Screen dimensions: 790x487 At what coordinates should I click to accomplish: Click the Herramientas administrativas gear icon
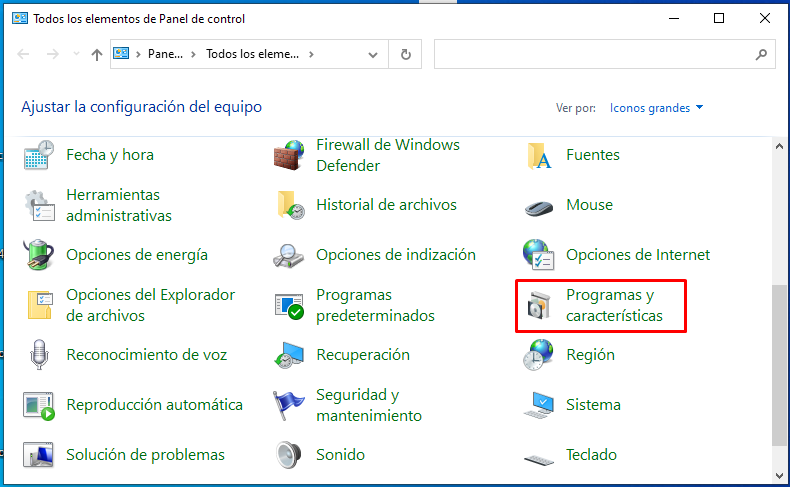tap(39, 205)
